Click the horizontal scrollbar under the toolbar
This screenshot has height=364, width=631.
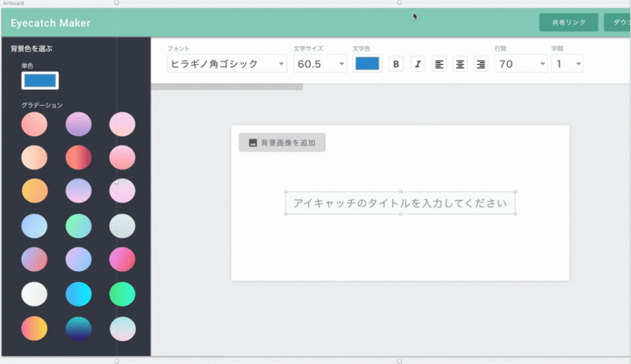coord(227,87)
